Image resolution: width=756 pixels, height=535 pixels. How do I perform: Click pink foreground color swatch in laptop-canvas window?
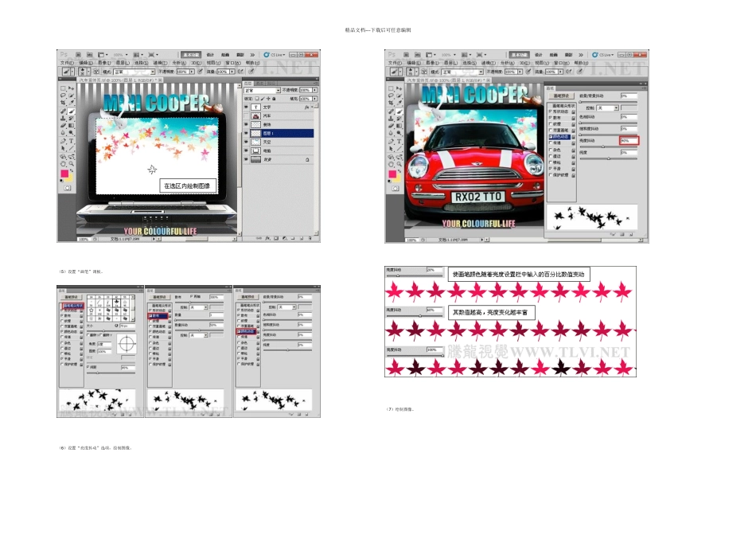click(x=64, y=174)
